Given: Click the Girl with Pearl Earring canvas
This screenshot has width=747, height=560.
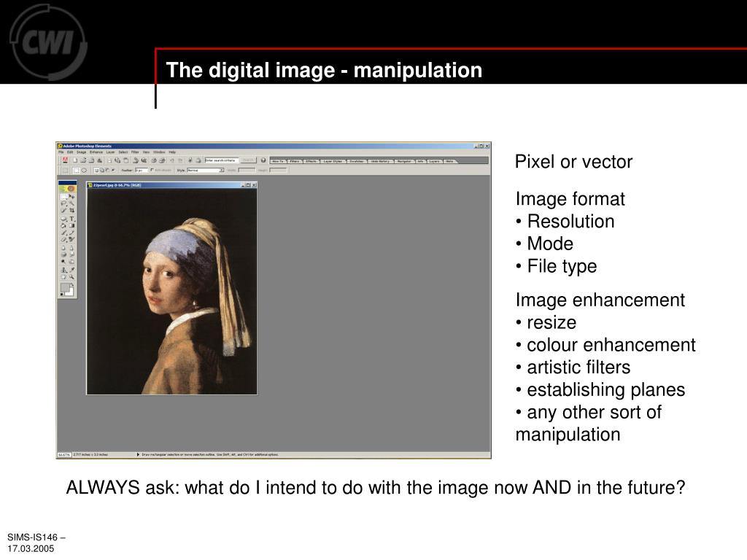Looking at the screenshot, I should click(172, 291).
